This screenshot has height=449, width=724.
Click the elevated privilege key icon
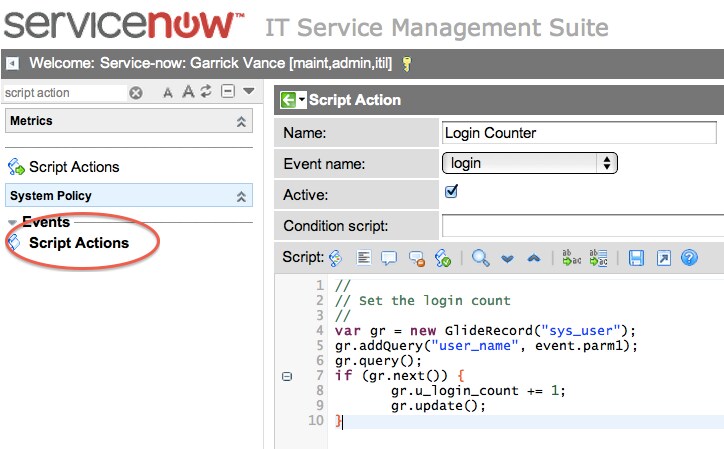[406, 64]
